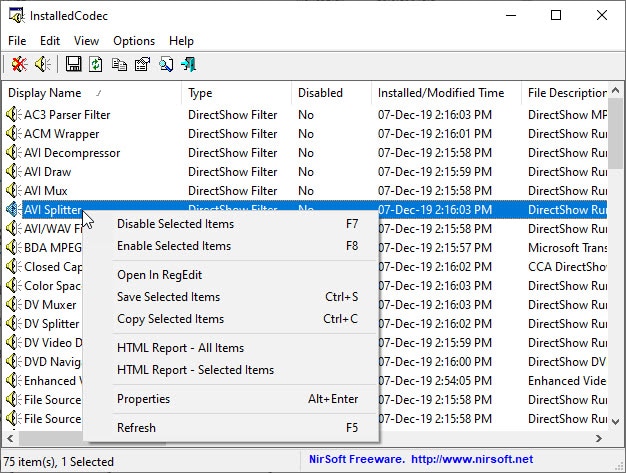
Task: Click the Enable Selected Items speaker icon
Action: (43, 64)
